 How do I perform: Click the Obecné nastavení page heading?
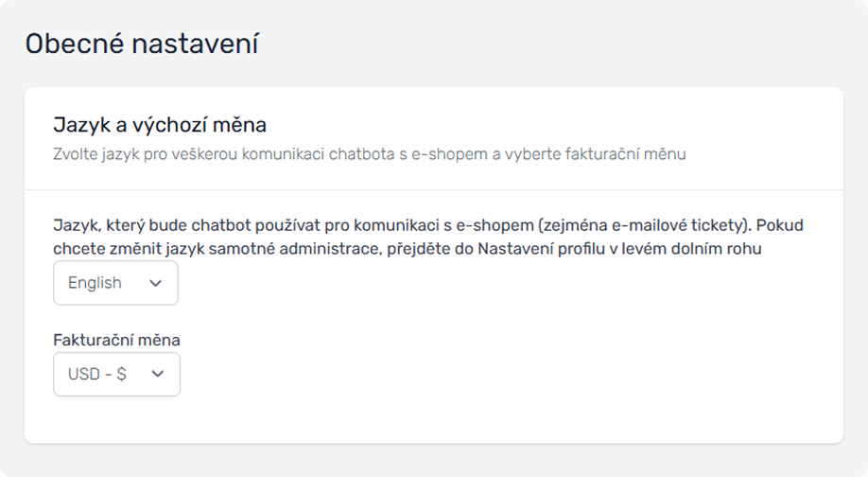142,44
